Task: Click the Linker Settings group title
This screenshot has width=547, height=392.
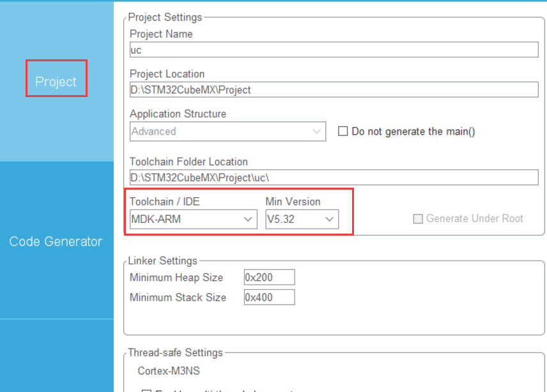Action: pyautogui.click(x=162, y=260)
